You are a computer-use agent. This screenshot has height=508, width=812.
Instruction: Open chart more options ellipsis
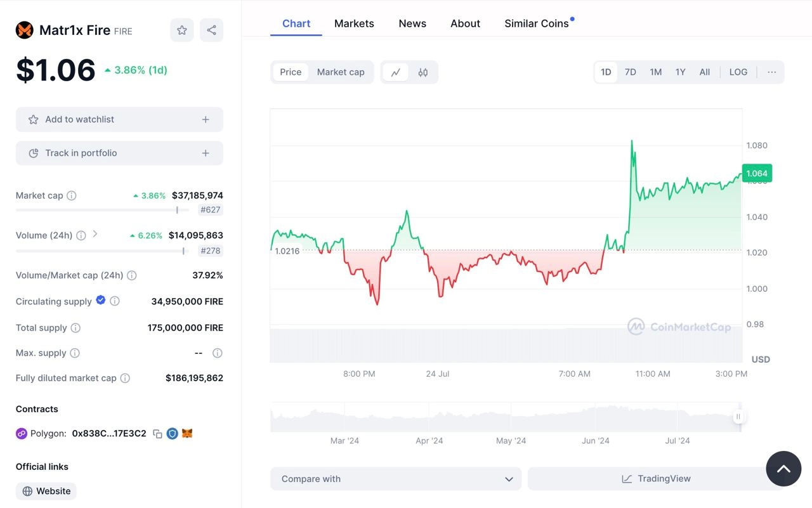(771, 72)
